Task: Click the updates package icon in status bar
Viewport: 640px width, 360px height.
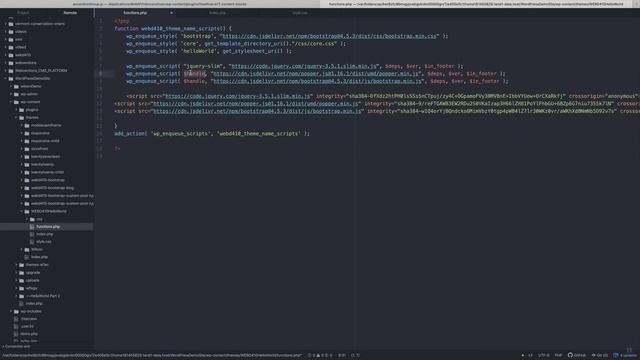Action: (616, 355)
